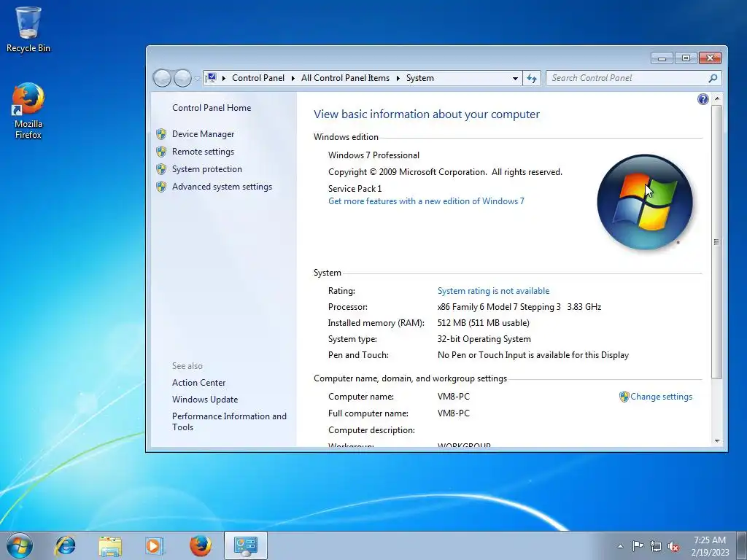Click the muted volume tray icon

click(x=673, y=546)
